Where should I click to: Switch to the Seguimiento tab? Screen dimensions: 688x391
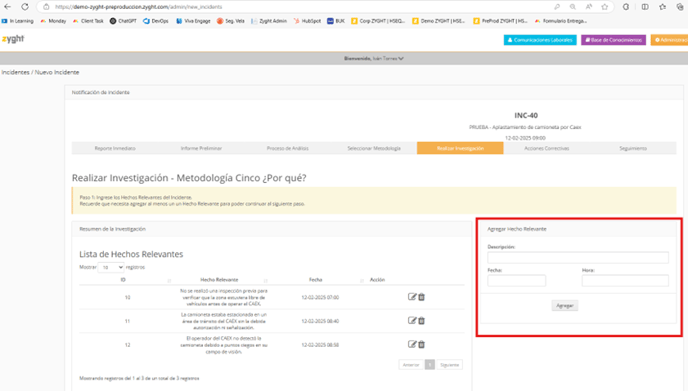[633, 148]
